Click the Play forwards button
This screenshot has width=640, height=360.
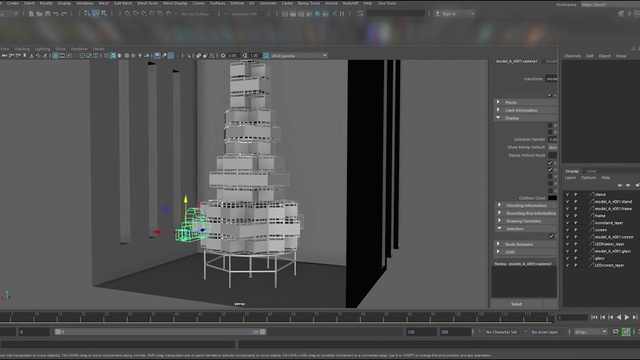pyautogui.click(x=627, y=317)
